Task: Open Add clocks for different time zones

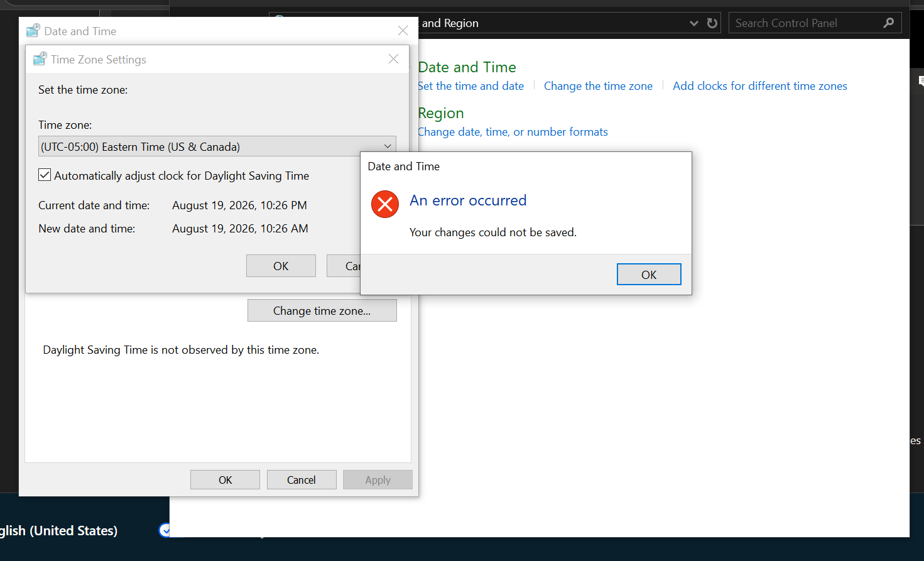Action: [760, 86]
